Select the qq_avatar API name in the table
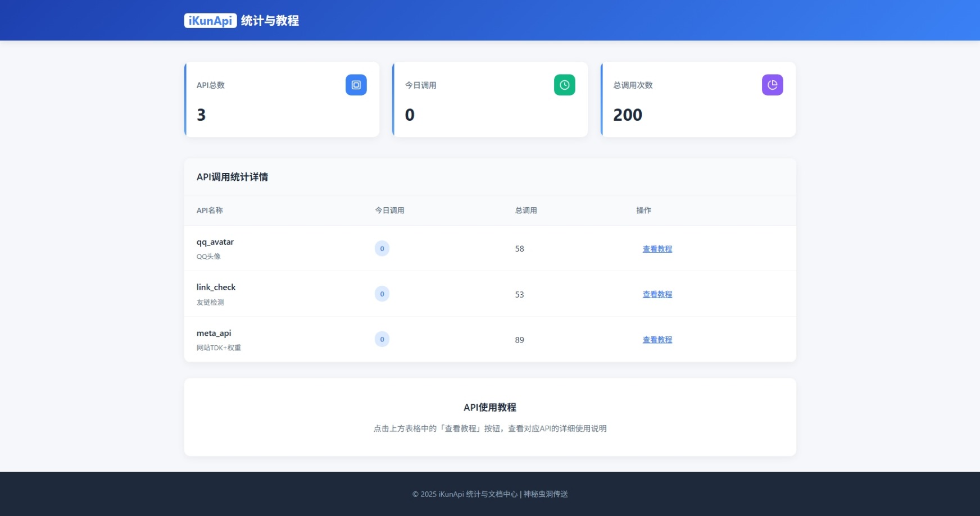Screen dimensions: 980x516 [x=215, y=241]
